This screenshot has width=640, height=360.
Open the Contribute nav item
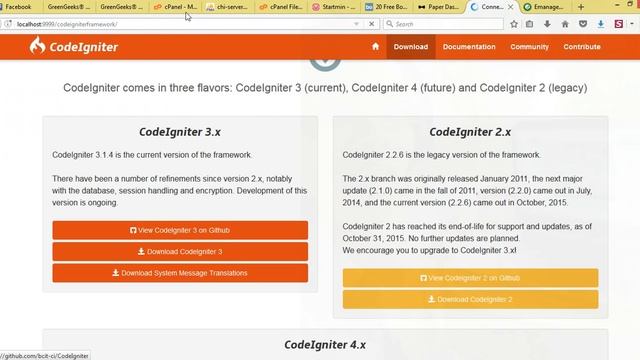pyautogui.click(x=582, y=47)
